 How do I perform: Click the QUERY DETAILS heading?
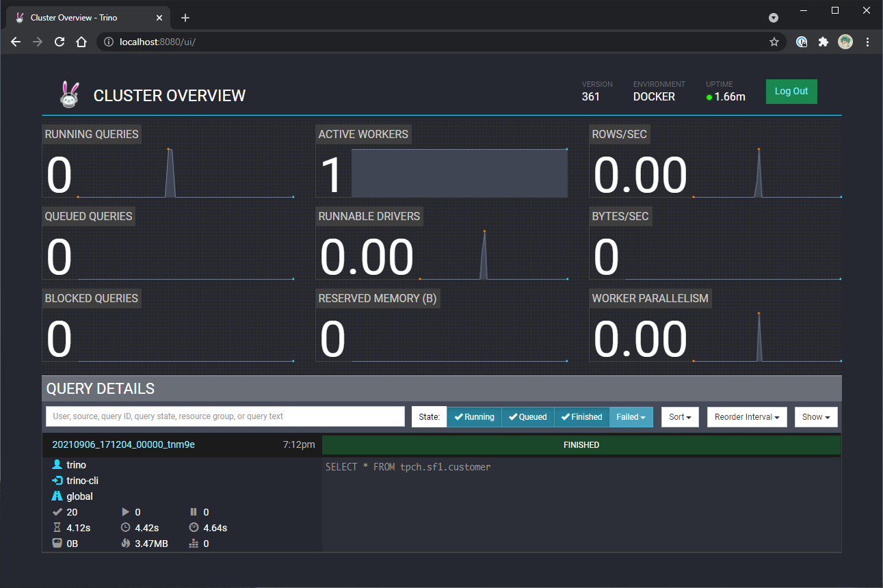pyautogui.click(x=101, y=388)
